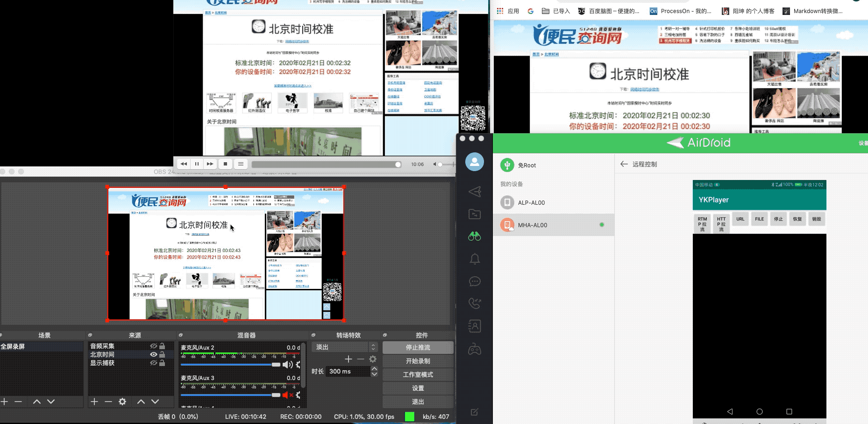Screen dimensions: 868x424
Task: Open the 已导入 bookmarks folder
Action: [x=556, y=11]
